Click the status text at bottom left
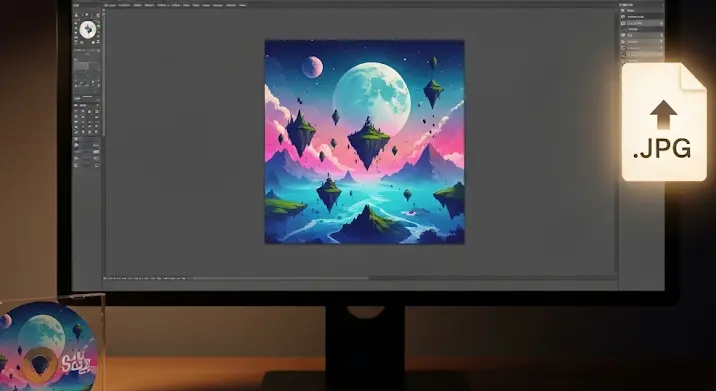 coord(144,278)
